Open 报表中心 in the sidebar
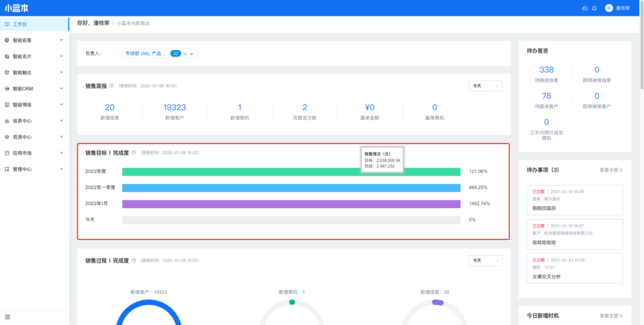Screen dimensions: 644x325 coord(34,121)
